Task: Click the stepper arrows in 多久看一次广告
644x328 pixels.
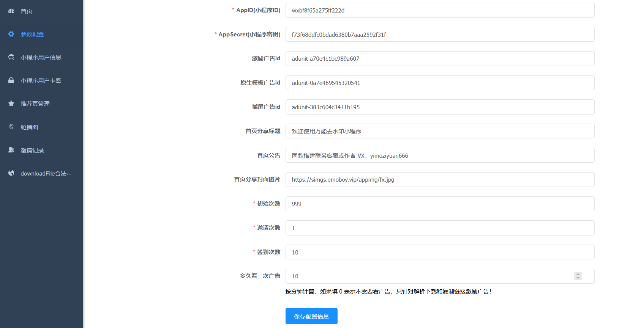Action: tap(578, 276)
